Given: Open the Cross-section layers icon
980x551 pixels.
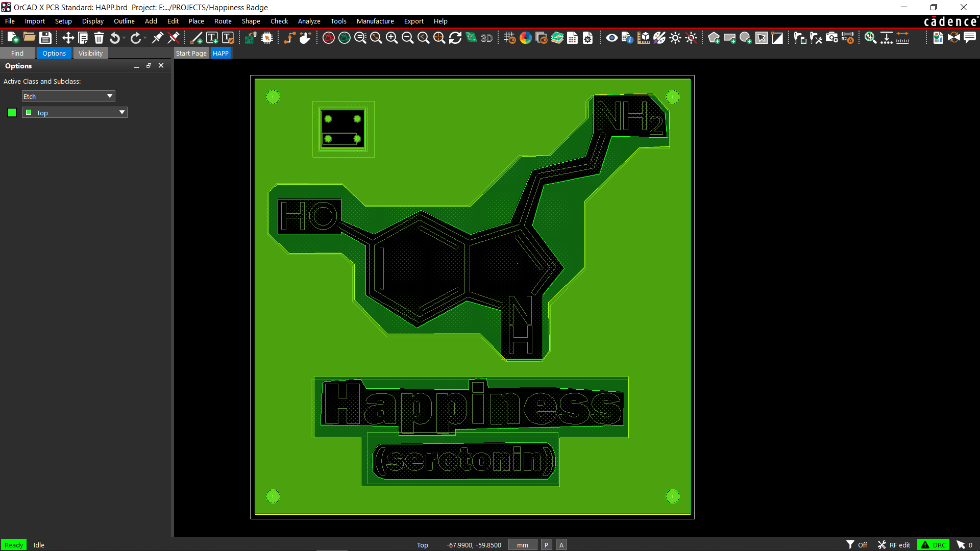Looking at the screenshot, I should [557, 38].
